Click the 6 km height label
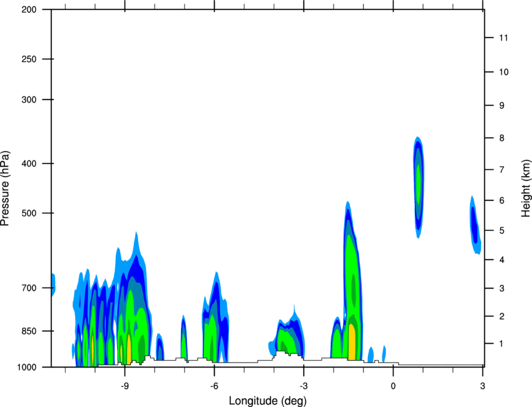The height and width of the screenshot is (407, 532). [502, 200]
